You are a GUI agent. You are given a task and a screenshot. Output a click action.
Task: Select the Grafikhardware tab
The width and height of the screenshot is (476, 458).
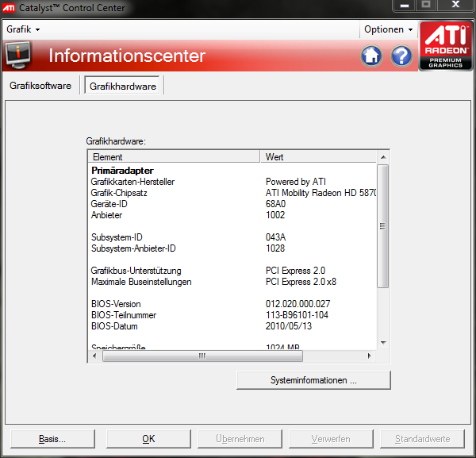coord(123,86)
